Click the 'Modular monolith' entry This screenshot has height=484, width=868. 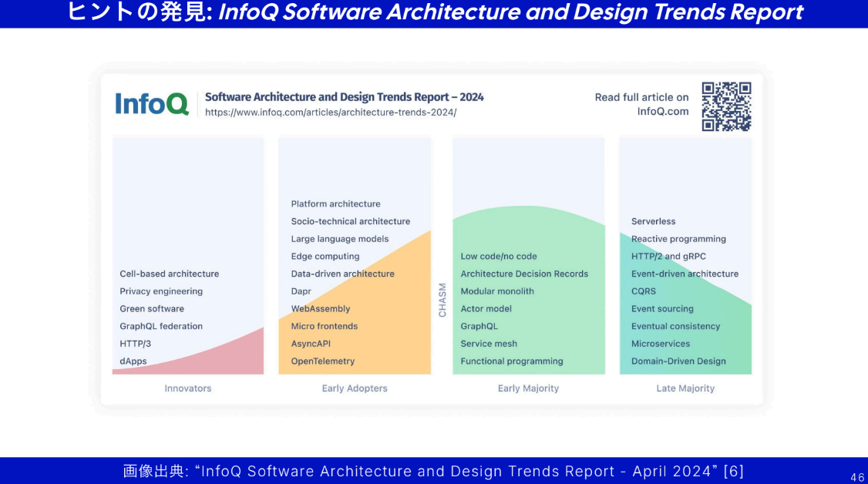(497, 291)
